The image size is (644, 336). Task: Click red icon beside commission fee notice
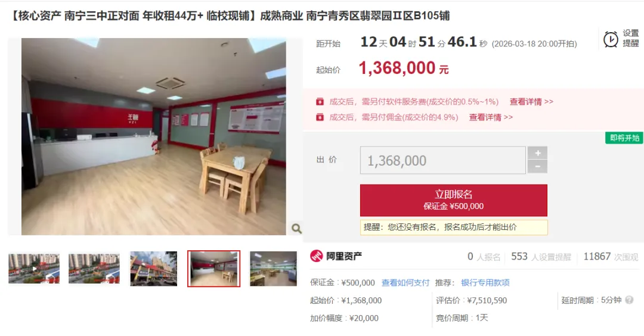(320, 117)
